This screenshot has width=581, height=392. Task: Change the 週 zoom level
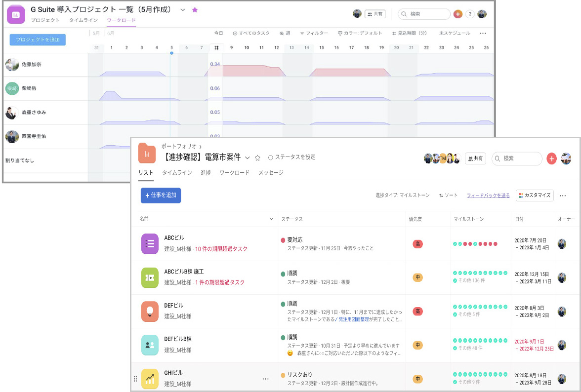point(285,33)
